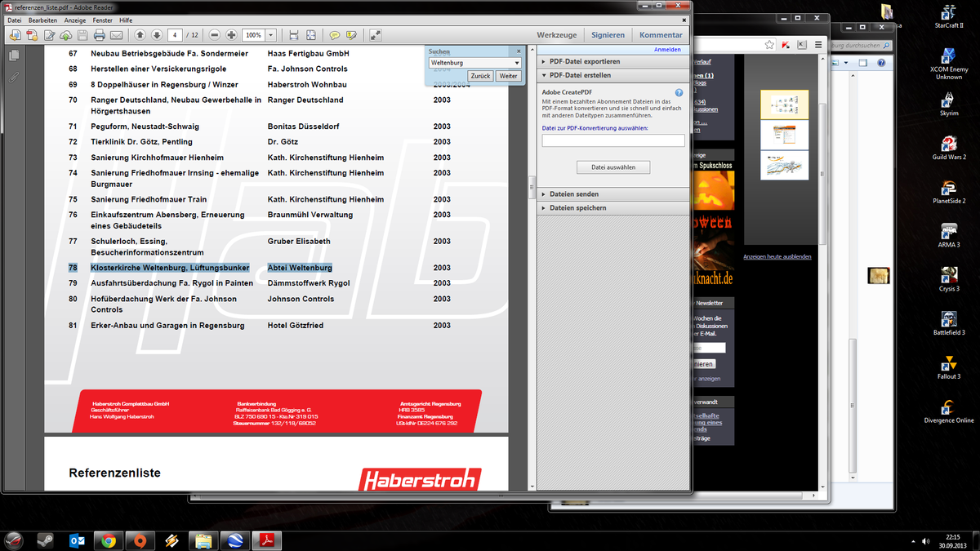Click the PDF conversion file input field
The width and height of the screenshot is (980, 551).
point(613,141)
